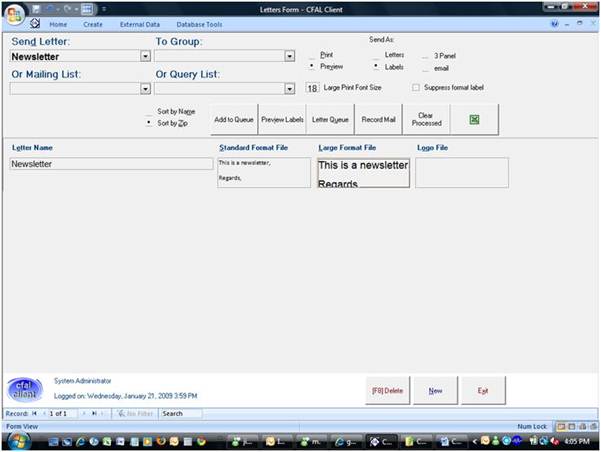Enable Suppress formal label checkbox
This screenshot has height=452, width=601.
point(415,88)
